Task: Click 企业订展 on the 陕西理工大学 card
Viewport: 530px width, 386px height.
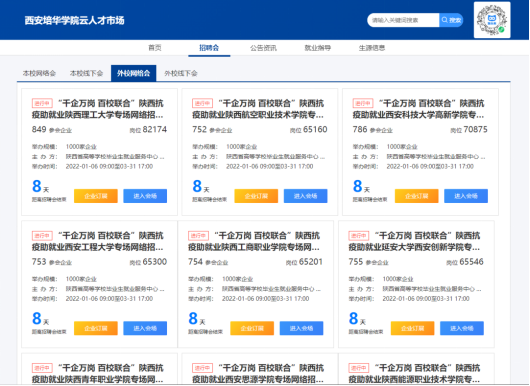Action: [96, 196]
